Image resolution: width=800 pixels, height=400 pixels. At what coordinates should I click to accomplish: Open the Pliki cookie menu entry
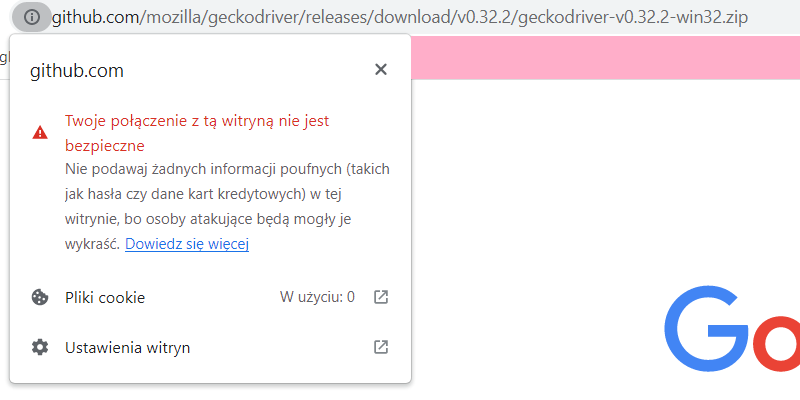(210, 297)
